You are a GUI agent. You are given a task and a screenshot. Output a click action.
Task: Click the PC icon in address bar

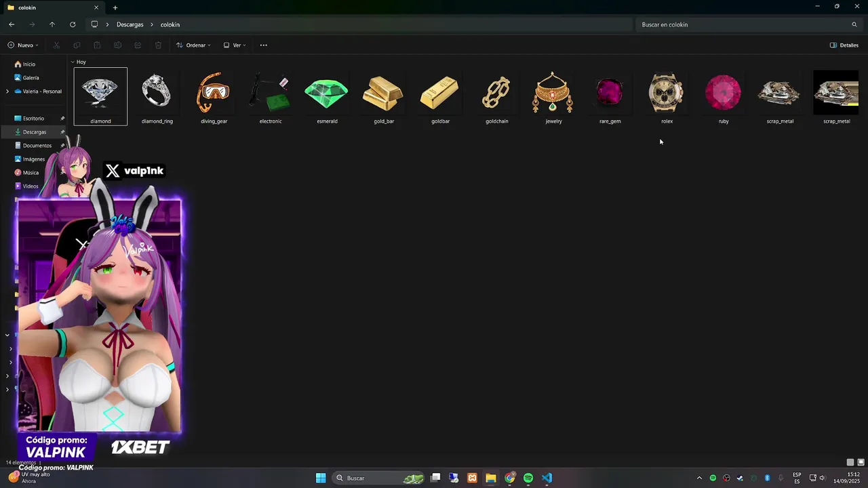click(94, 24)
